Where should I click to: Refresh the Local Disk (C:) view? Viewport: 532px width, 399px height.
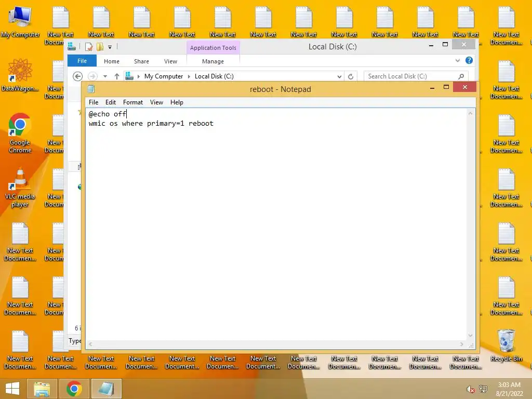pos(351,76)
